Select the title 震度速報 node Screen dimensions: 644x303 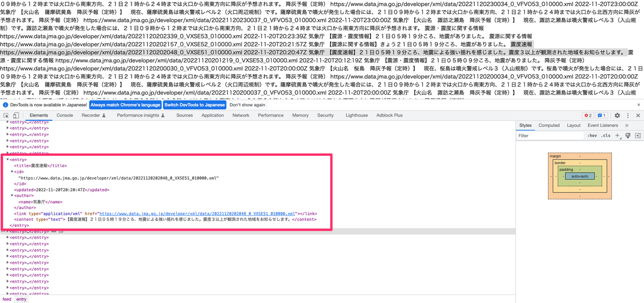pos(41,165)
